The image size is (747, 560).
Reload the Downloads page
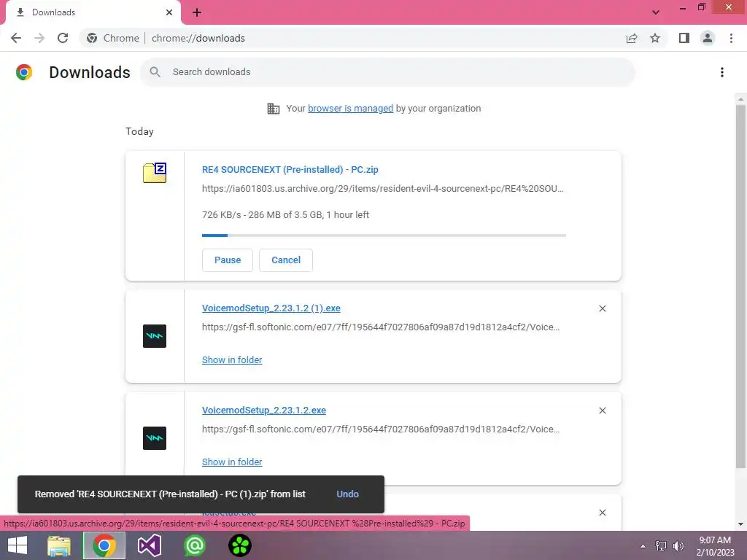[63, 38]
